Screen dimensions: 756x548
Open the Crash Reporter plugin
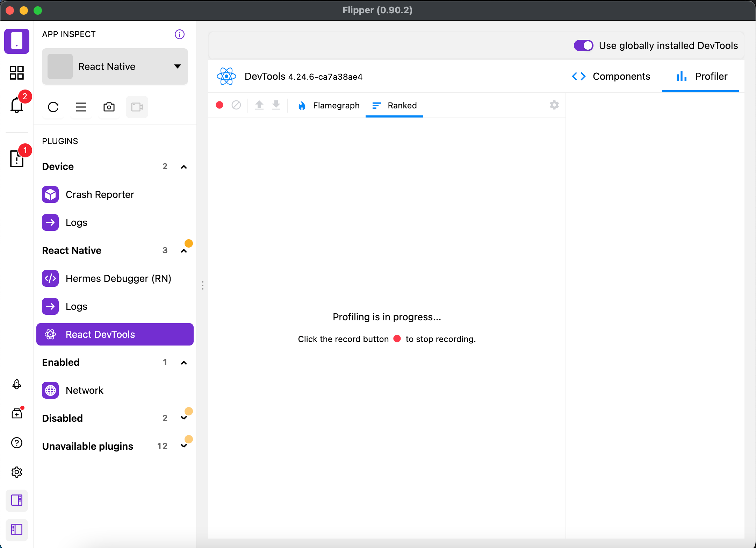tap(115, 194)
